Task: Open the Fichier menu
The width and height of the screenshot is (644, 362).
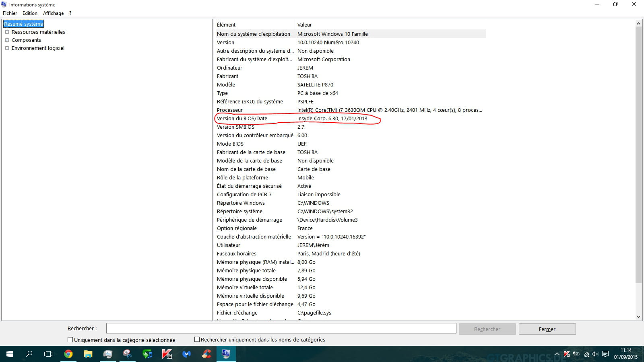Action: [x=10, y=13]
